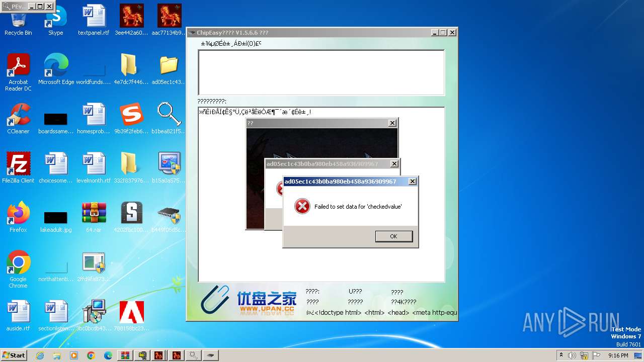The image size is (644, 362).
Task: Close the '??' image window behind the dialogs
Action: [392, 123]
